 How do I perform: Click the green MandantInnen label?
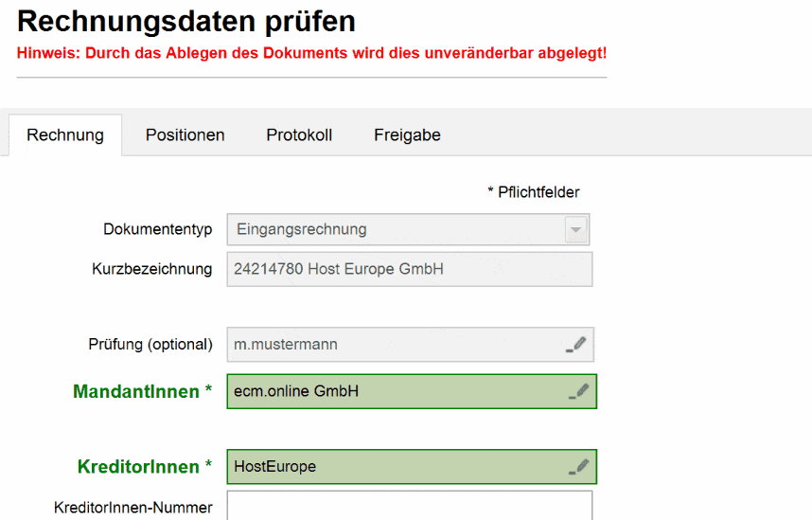(142, 391)
